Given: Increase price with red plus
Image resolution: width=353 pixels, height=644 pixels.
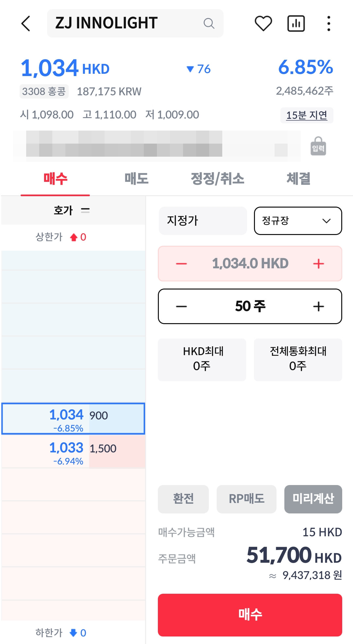Looking at the screenshot, I should click(x=319, y=264).
